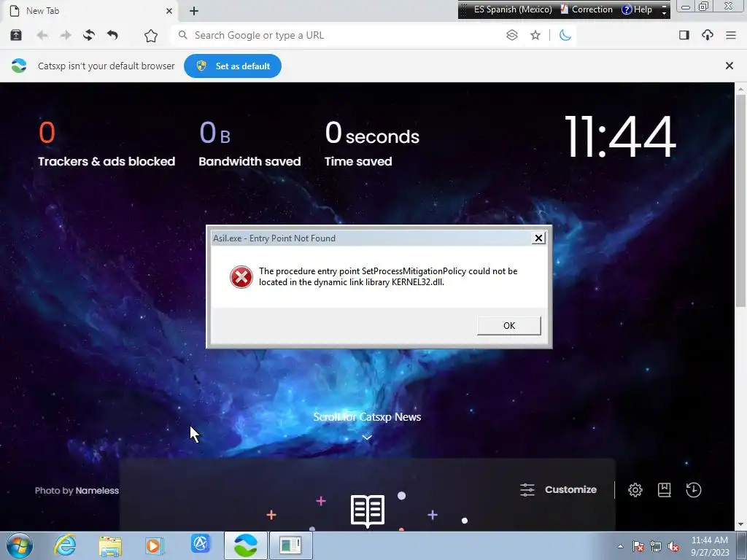Click the browser back arrow
Viewport: 747px width, 560px height.
[x=42, y=35]
